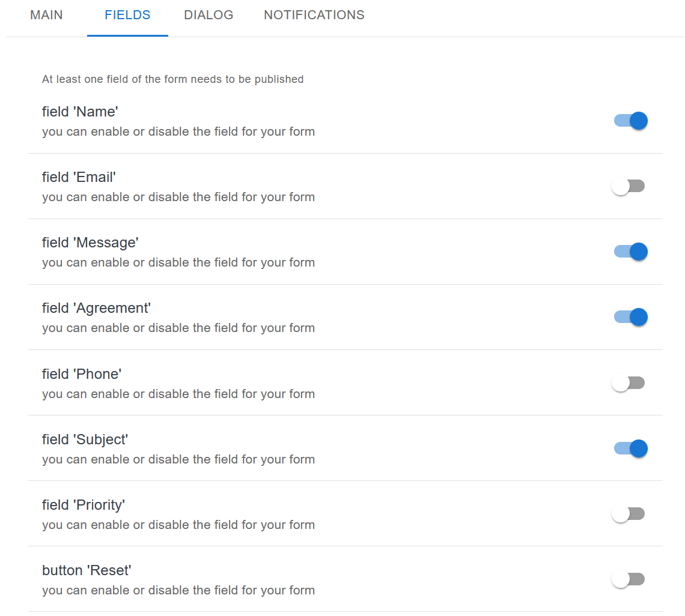Viewport: 685px width, 616px height.
Task: Click the field 'Message' row title
Action: coord(90,243)
